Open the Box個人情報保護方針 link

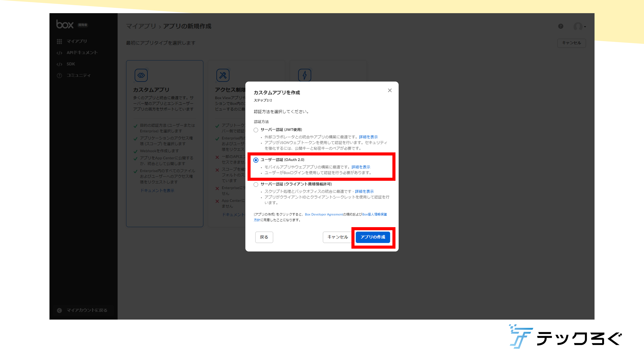point(374,214)
